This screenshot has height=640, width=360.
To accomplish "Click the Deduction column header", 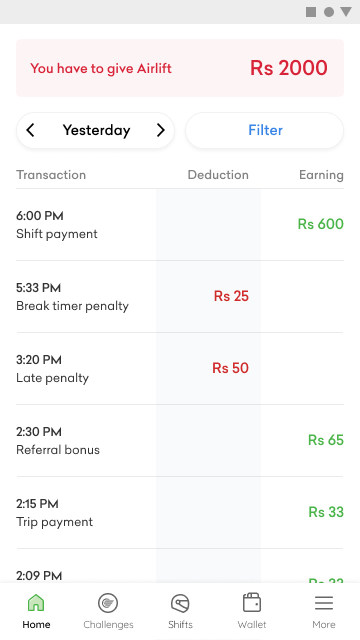I will 218,175.
